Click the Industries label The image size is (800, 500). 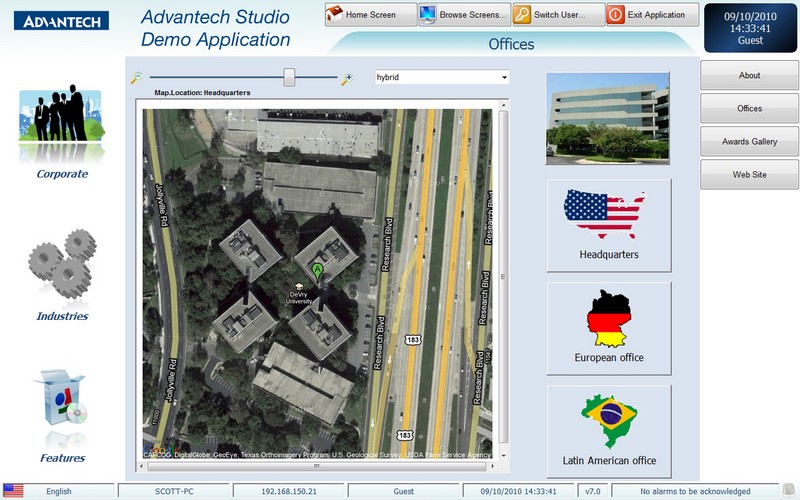(x=62, y=316)
